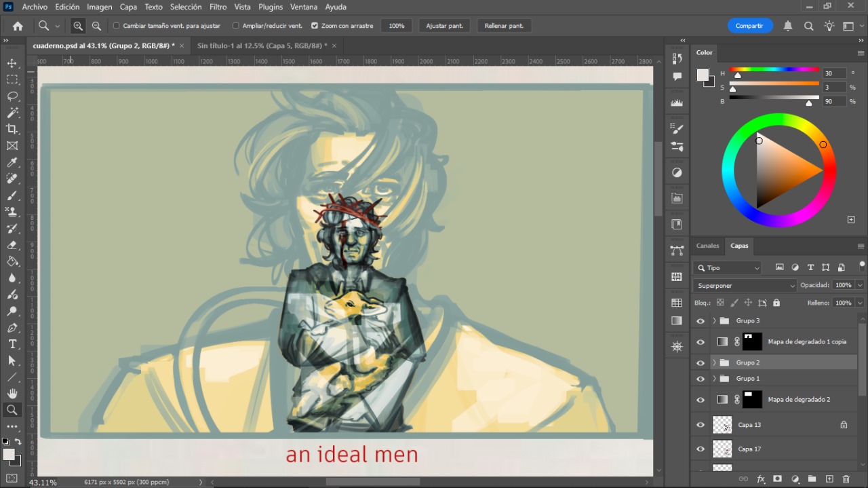This screenshot has height=488, width=868.
Task: Select the History Brush tool
Action: tap(12, 229)
